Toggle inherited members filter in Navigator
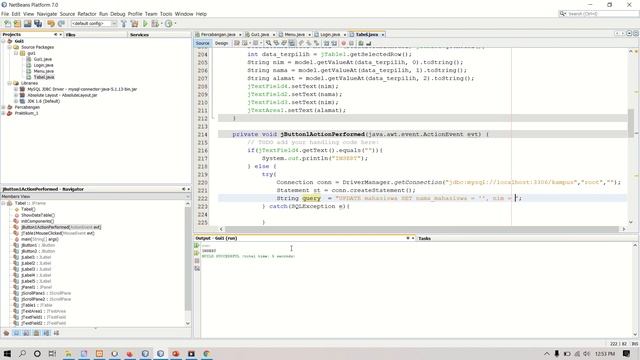 (6, 333)
